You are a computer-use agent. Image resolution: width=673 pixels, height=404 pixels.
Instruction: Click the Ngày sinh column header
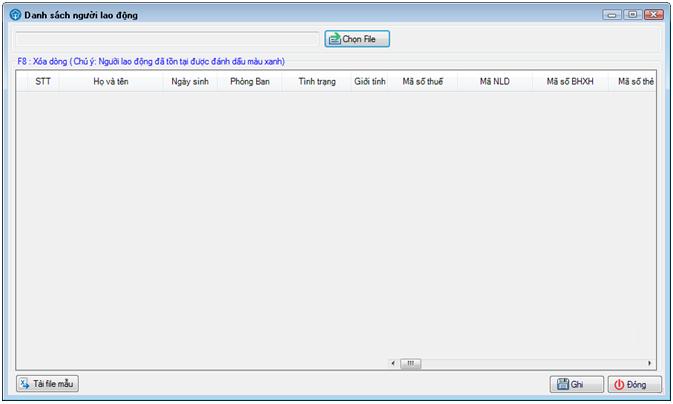tap(190, 81)
